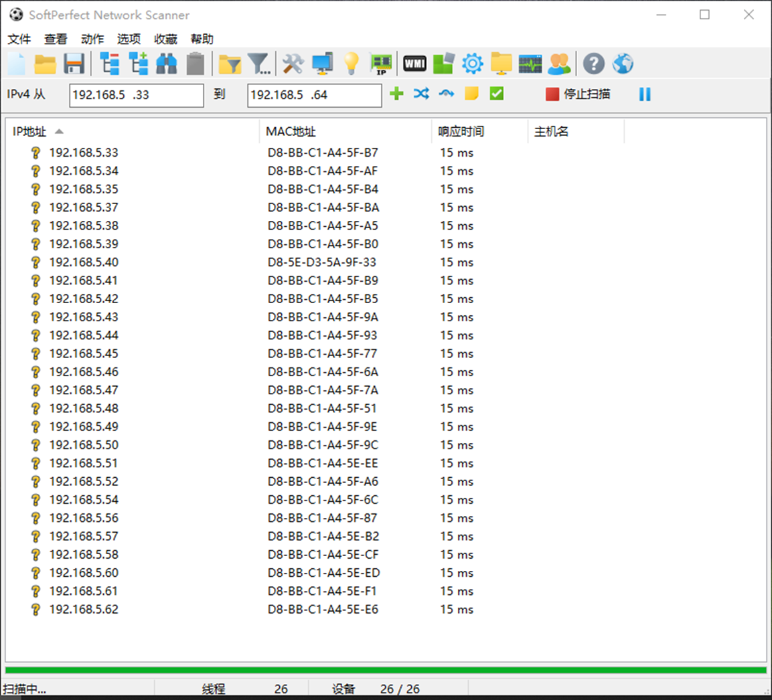772x700 pixels.
Task: Click the 停止扫描 stop scan button
Action: (x=578, y=94)
